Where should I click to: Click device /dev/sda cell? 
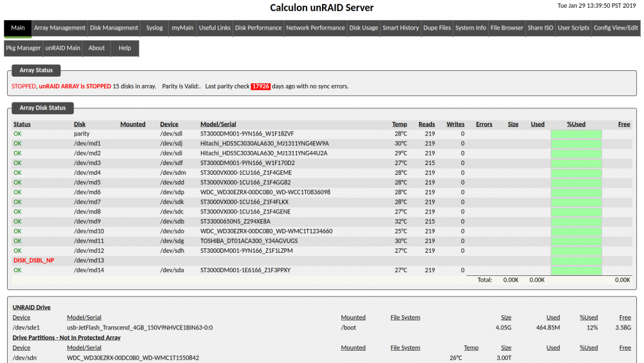point(172,270)
